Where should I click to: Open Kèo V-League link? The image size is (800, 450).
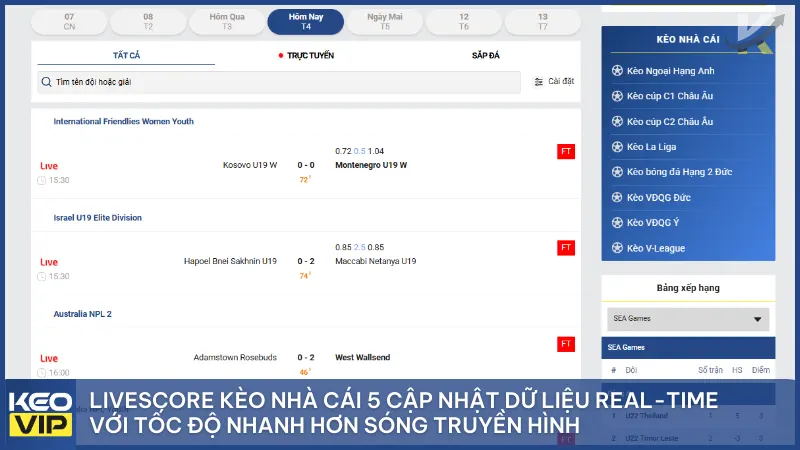656,248
